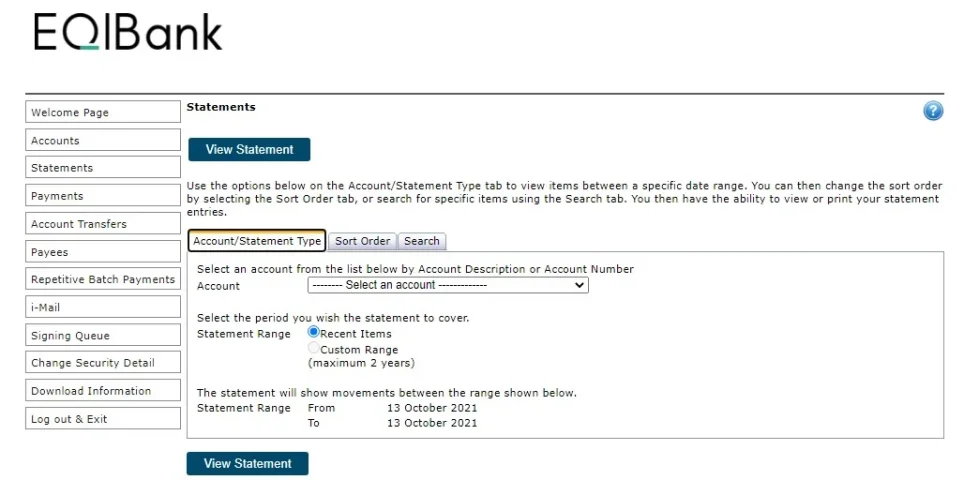Open the Payments menu item
Viewport: 979px width, 480px height.
point(103,195)
